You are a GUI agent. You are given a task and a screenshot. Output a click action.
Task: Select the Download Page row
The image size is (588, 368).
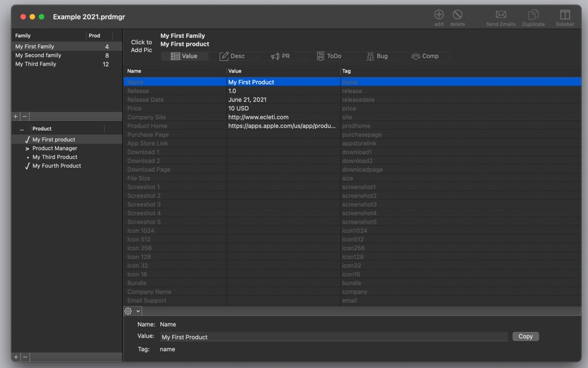point(353,169)
